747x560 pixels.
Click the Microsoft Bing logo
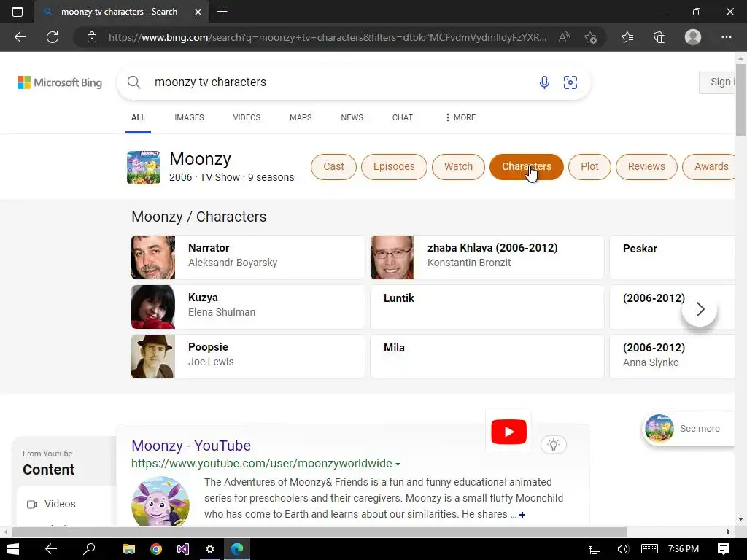pos(60,82)
